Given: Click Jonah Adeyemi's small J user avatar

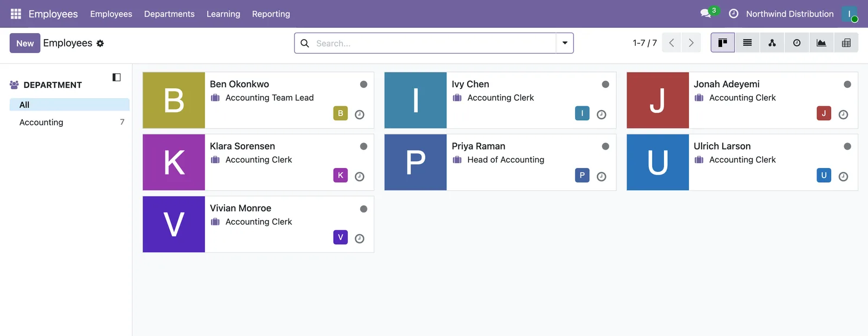Looking at the screenshot, I should click(824, 113).
